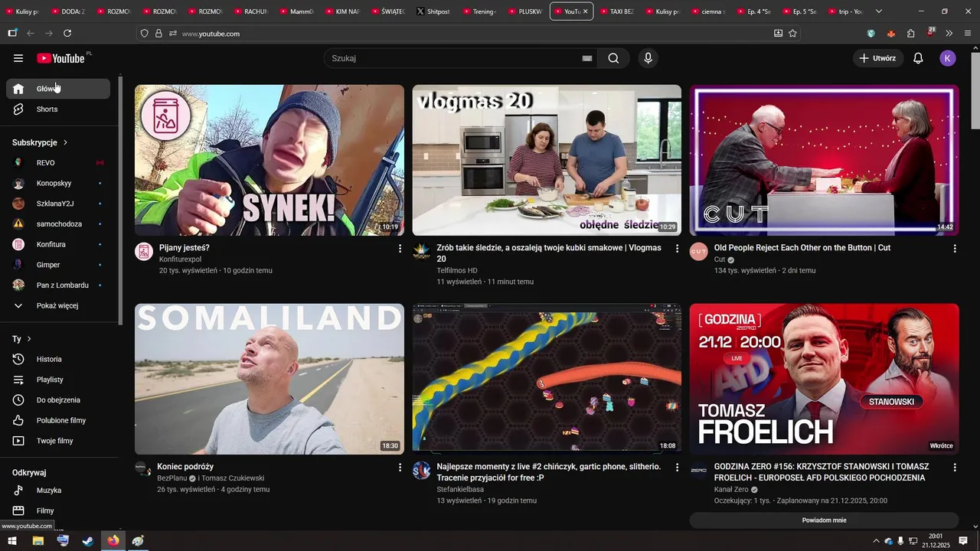Open Firefox application menu

tap(966, 34)
